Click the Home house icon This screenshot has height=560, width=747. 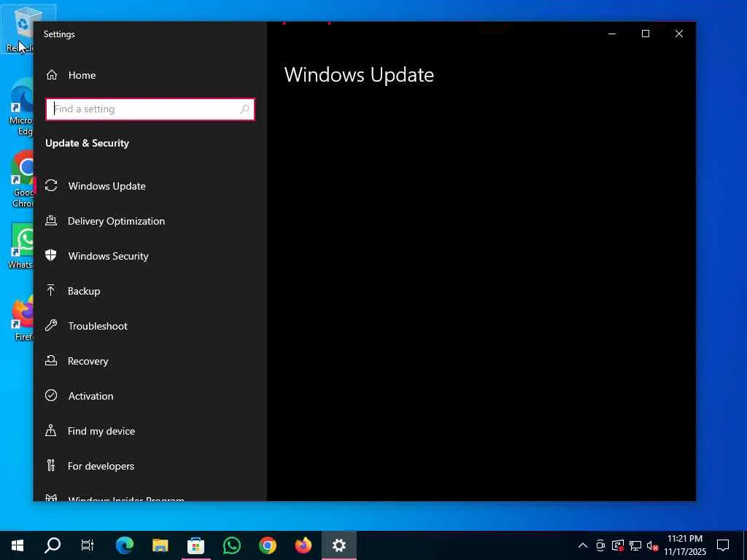[52, 75]
